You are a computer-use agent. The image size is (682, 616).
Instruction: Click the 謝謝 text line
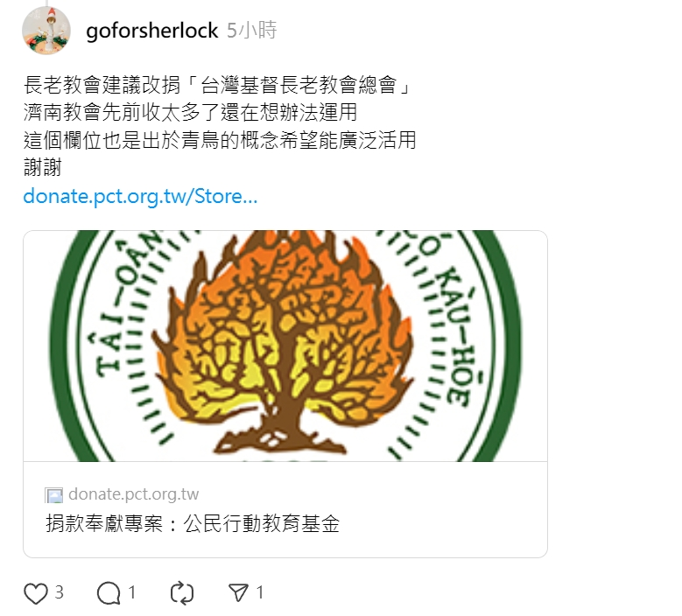click(x=43, y=167)
